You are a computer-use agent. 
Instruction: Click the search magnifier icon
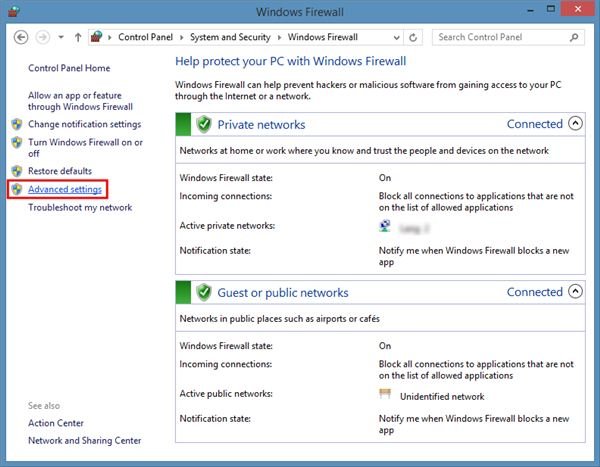(574, 37)
